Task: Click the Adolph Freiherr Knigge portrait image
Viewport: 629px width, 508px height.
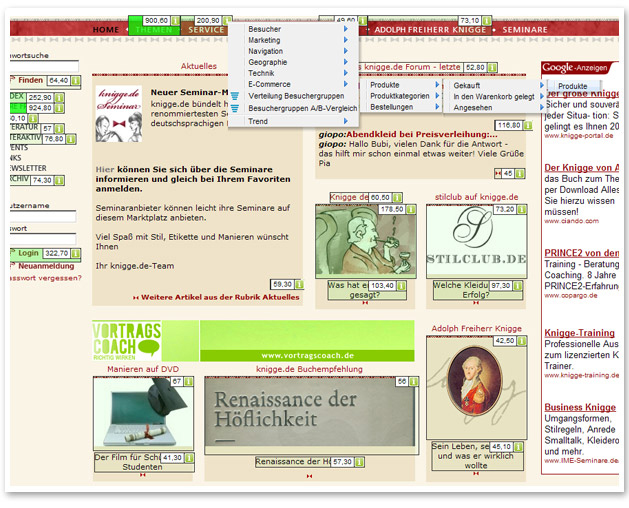Action: pyautogui.click(x=477, y=388)
